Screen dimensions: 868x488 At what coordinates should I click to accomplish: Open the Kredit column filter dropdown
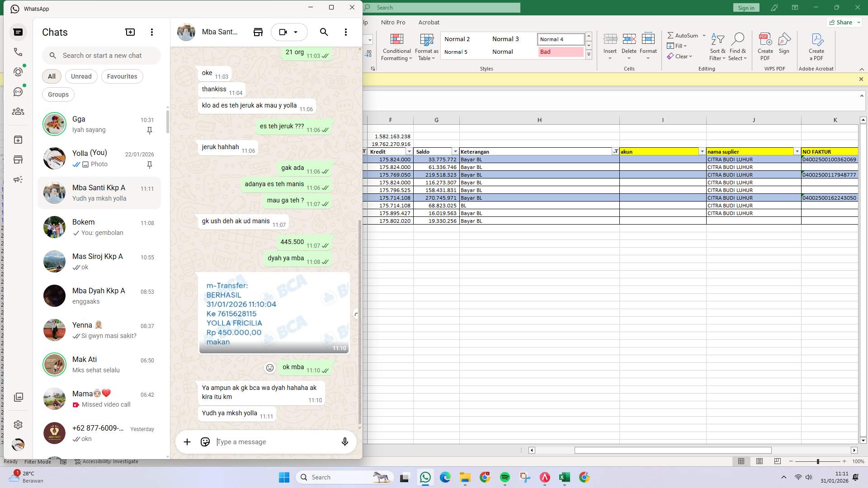pos(409,151)
